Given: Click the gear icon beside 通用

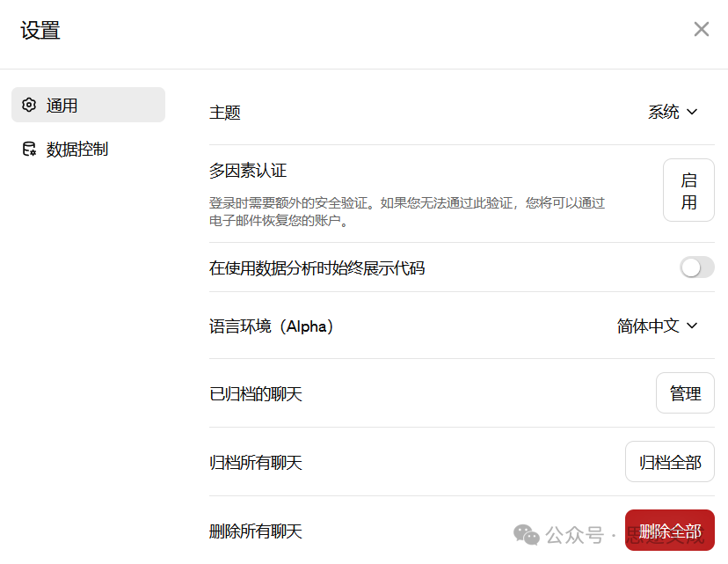Looking at the screenshot, I should coord(29,106).
